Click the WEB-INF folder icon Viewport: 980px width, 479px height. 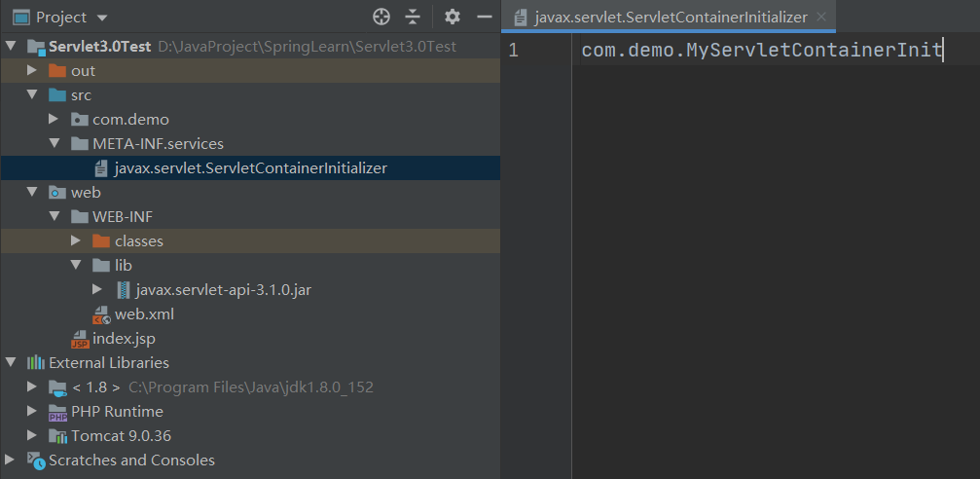point(79,216)
